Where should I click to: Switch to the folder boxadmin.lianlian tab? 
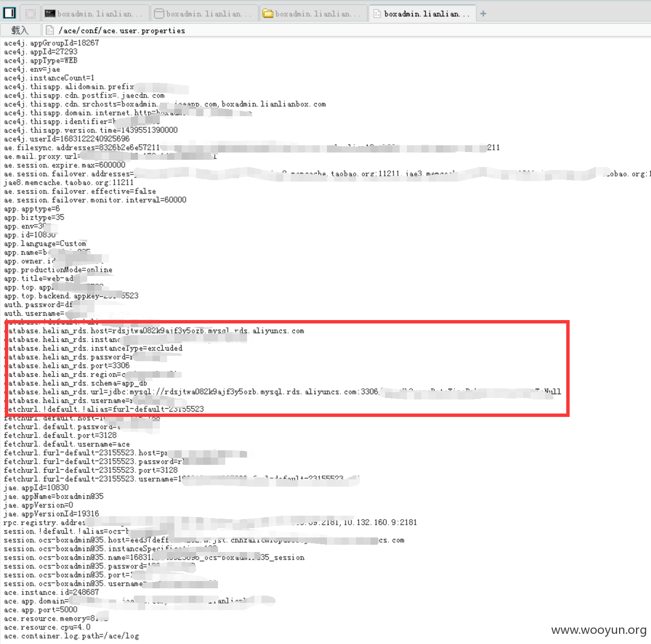point(313,14)
